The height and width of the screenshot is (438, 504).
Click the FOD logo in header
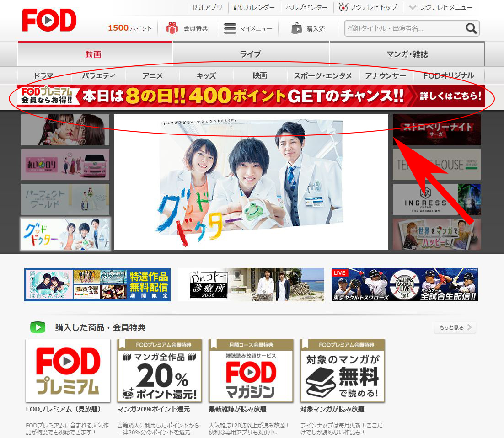point(49,20)
